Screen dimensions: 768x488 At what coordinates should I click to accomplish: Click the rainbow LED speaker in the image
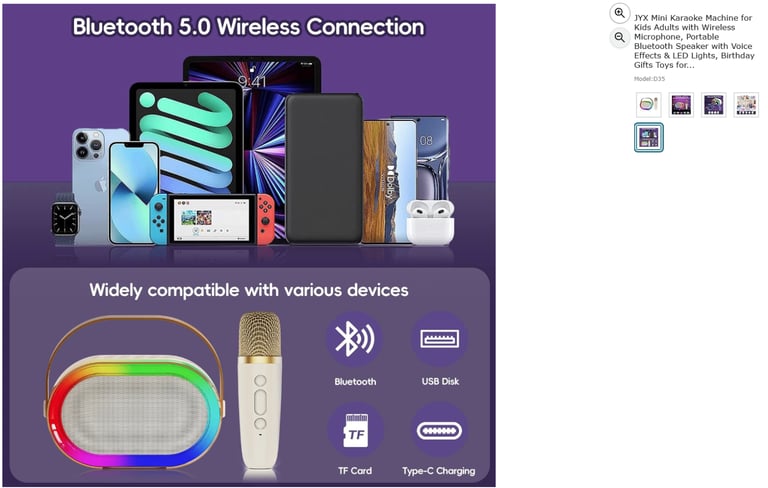point(135,392)
